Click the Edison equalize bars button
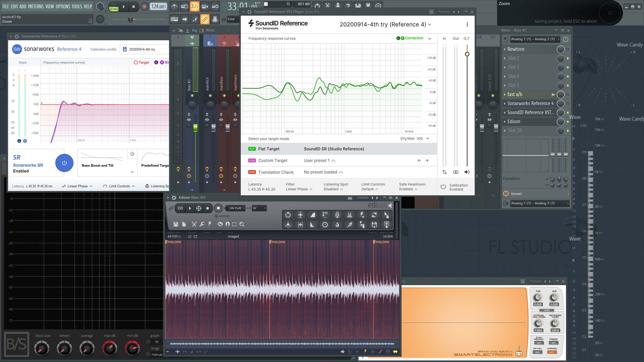The image size is (644, 362). click(x=350, y=215)
